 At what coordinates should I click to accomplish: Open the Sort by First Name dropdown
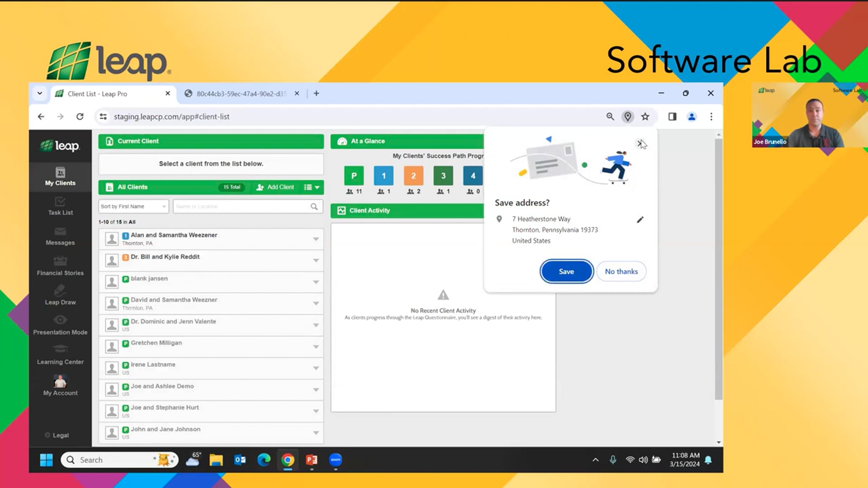coord(133,206)
